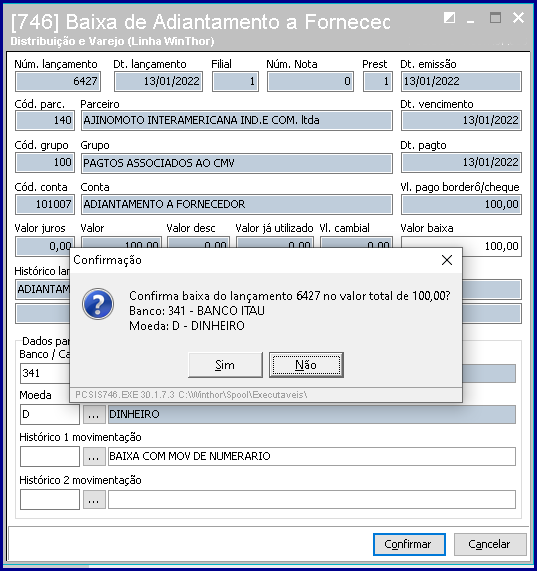Click the Moeda code field D
537x571 pixels.
pos(50,414)
